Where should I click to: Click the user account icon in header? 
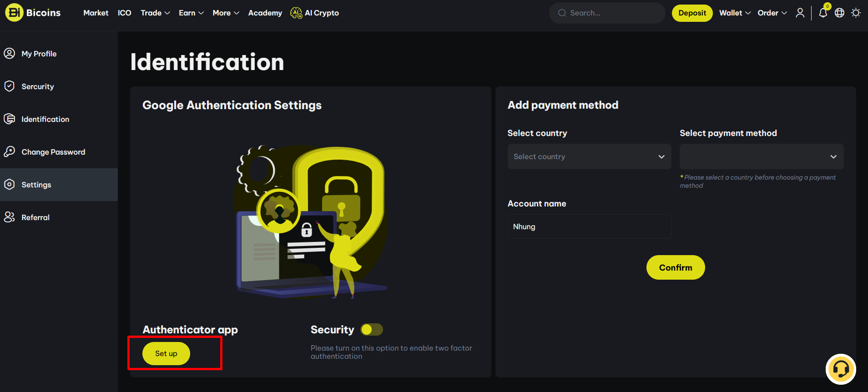click(800, 13)
